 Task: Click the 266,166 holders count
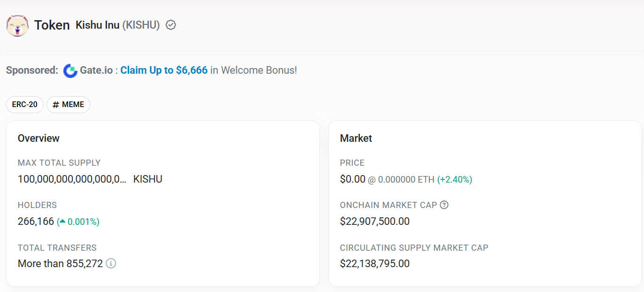pyautogui.click(x=36, y=222)
